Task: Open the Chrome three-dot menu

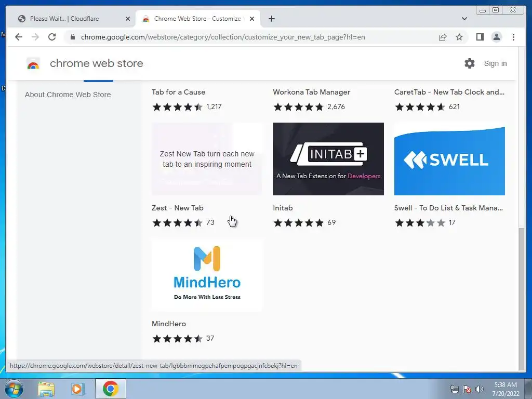Action: click(x=513, y=37)
